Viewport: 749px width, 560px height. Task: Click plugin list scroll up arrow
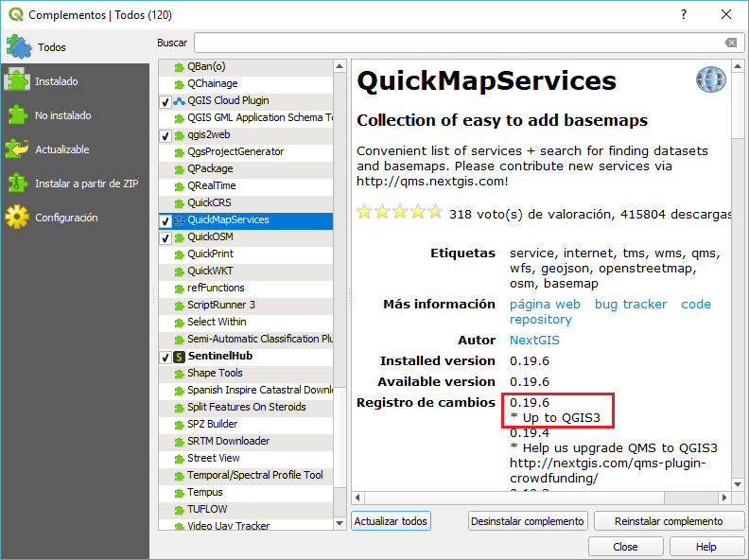[340, 66]
